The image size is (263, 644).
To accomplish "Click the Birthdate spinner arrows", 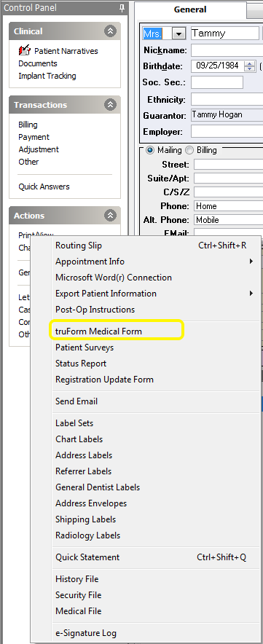I will pos(250,66).
